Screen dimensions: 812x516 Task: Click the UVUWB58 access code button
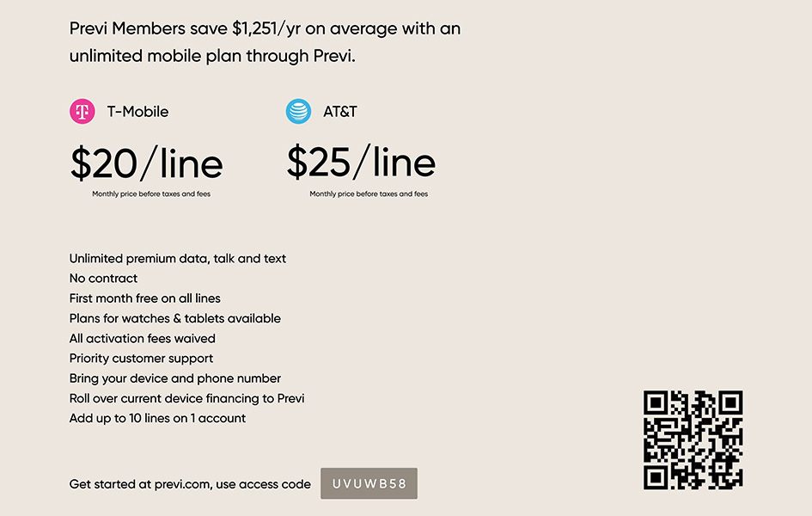pos(369,483)
